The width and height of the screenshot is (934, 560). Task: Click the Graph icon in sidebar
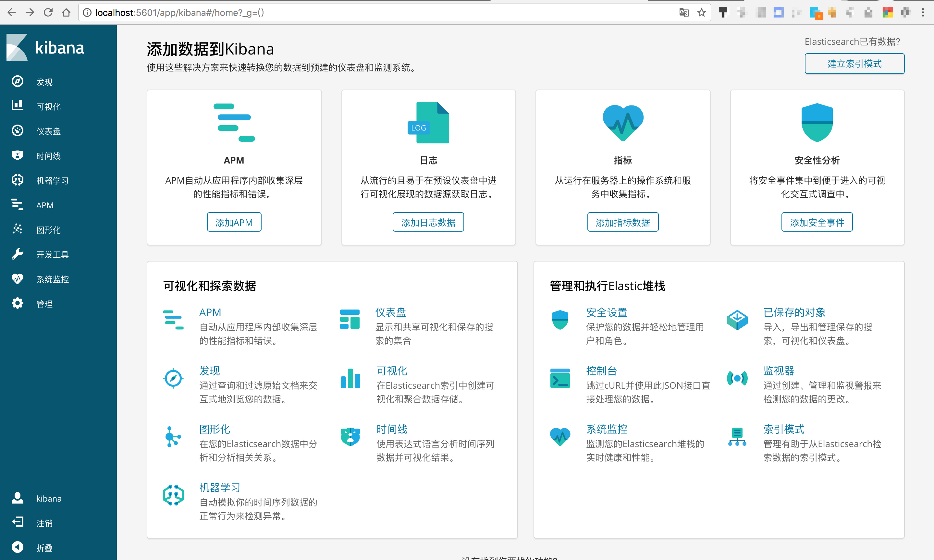click(17, 229)
